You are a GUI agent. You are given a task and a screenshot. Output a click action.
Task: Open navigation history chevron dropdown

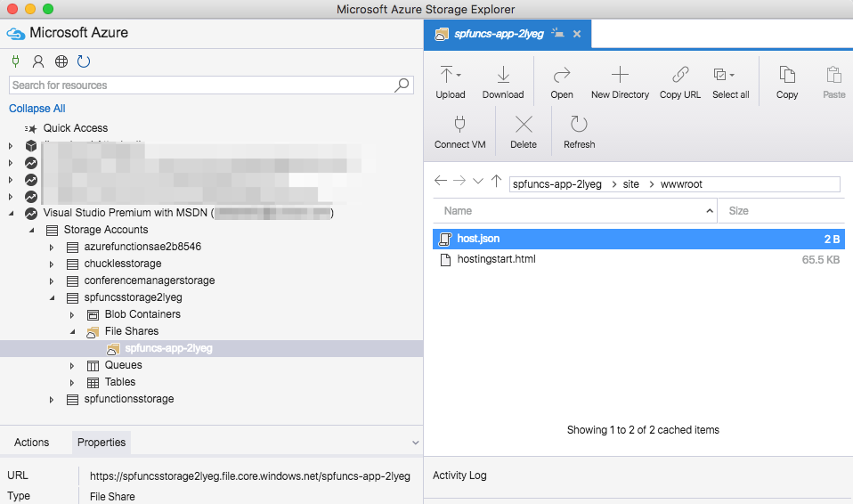(x=477, y=182)
